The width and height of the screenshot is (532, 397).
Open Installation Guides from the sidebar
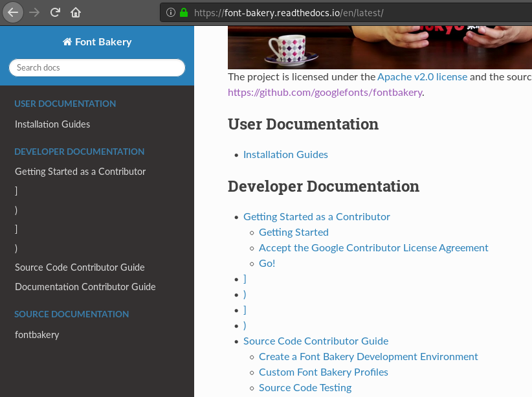52,124
